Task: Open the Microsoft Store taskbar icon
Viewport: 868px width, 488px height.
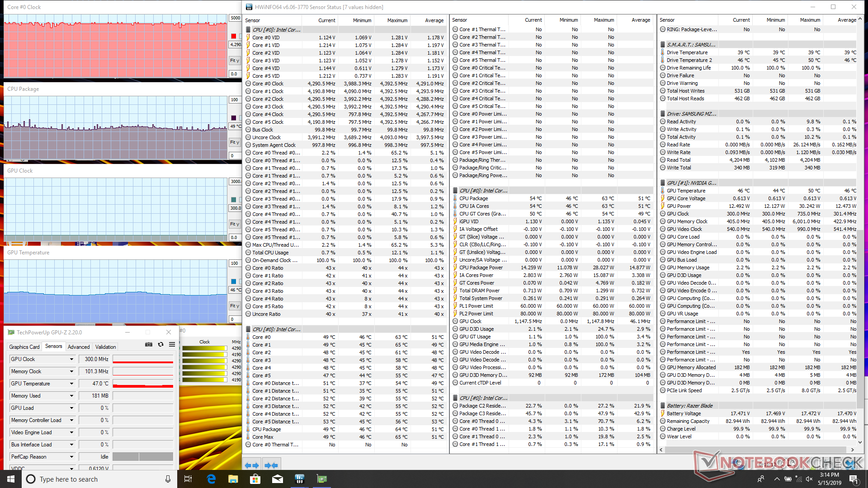Action: [x=255, y=479]
